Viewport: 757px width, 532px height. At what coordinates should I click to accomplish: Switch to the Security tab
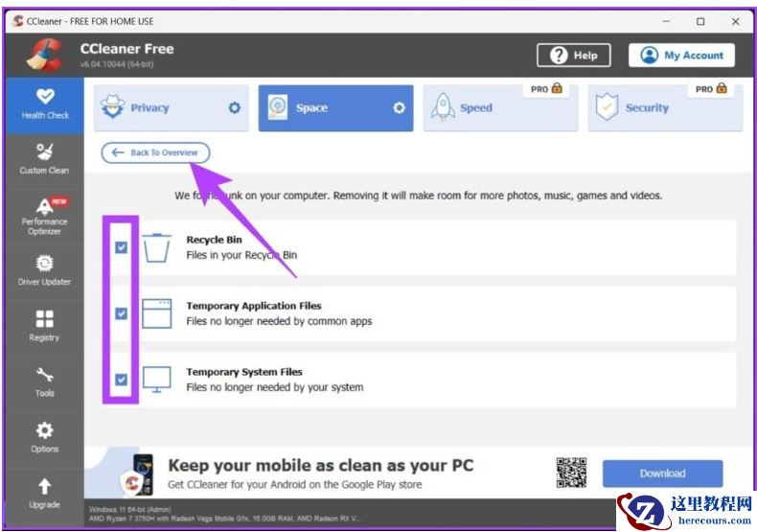pyautogui.click(x=665, y=108)
